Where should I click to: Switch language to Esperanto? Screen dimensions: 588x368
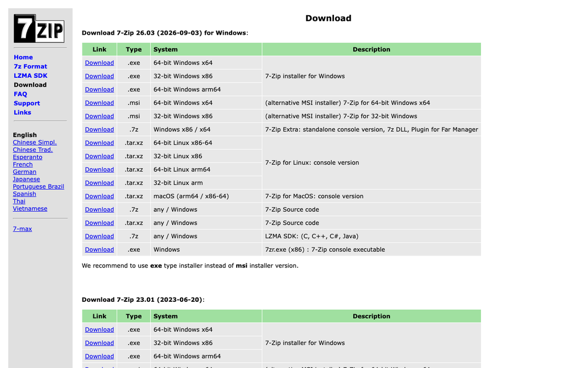[27, 157]
